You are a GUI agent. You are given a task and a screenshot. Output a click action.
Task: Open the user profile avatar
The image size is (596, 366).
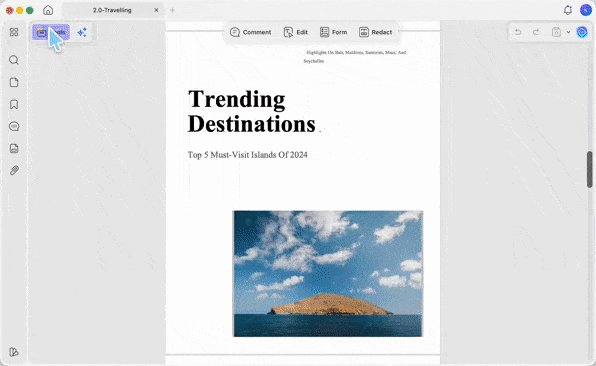[585, 10]
